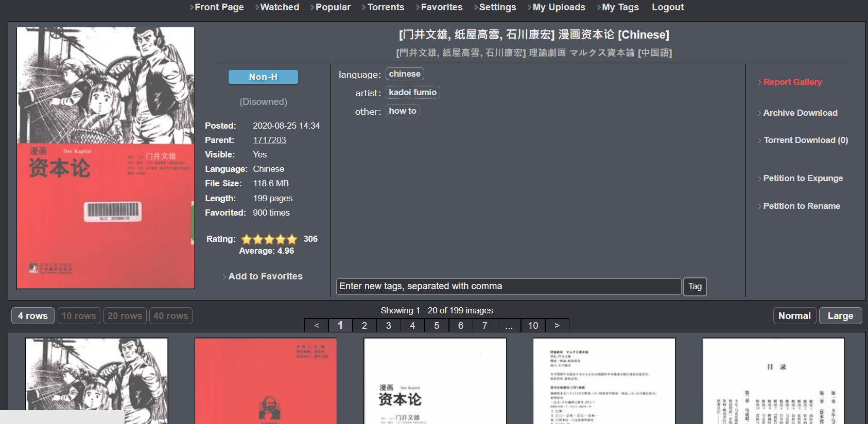Click the Tag submit button
The height and width of the screenshot is (424, 868).
pyautogui.click(x=695, y=287)
